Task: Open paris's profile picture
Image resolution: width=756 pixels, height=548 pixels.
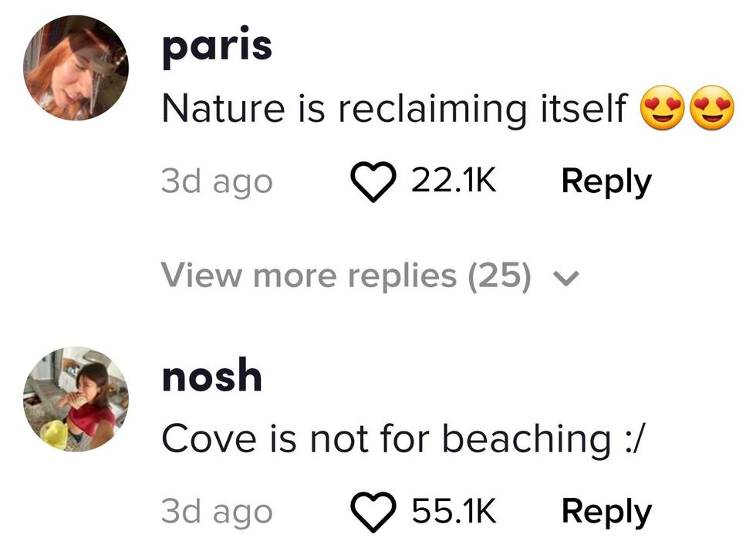Action: pyautogui.click(x=76, y=68)
